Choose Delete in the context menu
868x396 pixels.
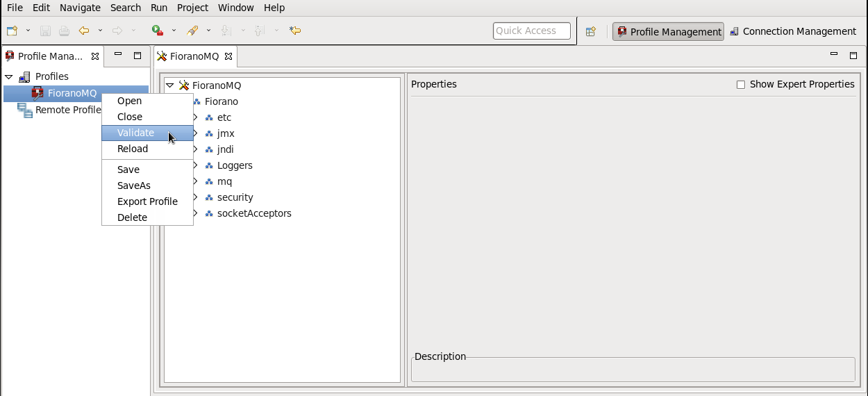pyautogui.click(x=147, y=217)
